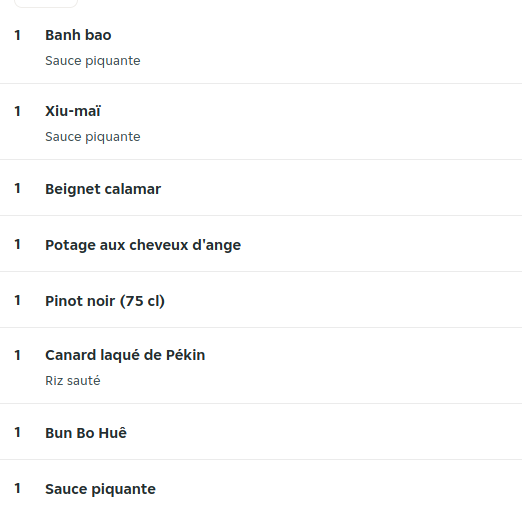Select the Bun Bo Huê item
Image resolution: width=522 pixels, height=506 pixels.
86,433
